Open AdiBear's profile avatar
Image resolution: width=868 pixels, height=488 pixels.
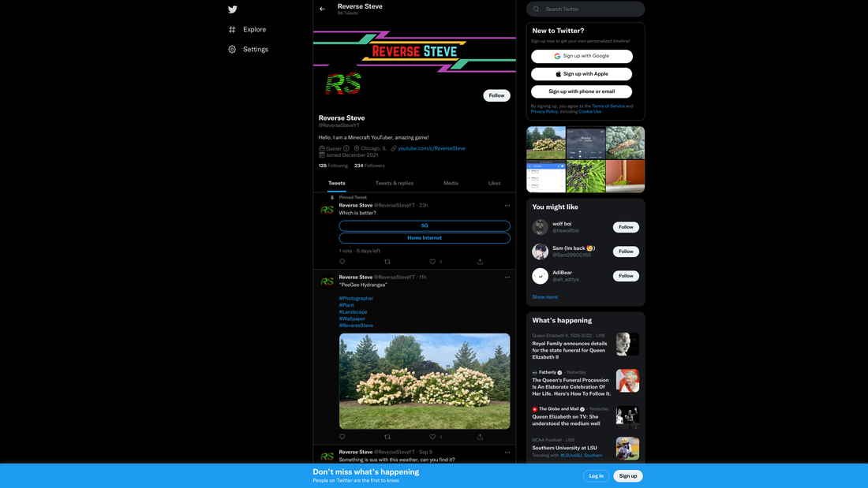[x=540, y=276]
